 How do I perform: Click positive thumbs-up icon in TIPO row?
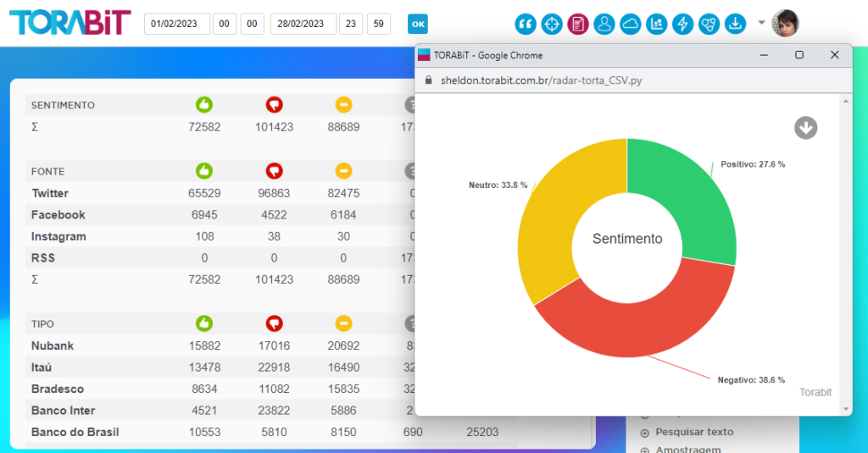204,323
